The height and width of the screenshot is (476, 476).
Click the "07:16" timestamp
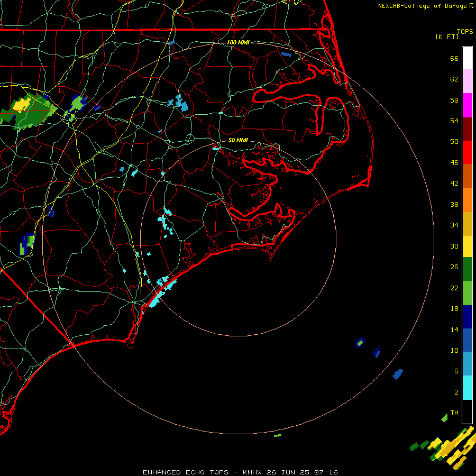point(326,472)
